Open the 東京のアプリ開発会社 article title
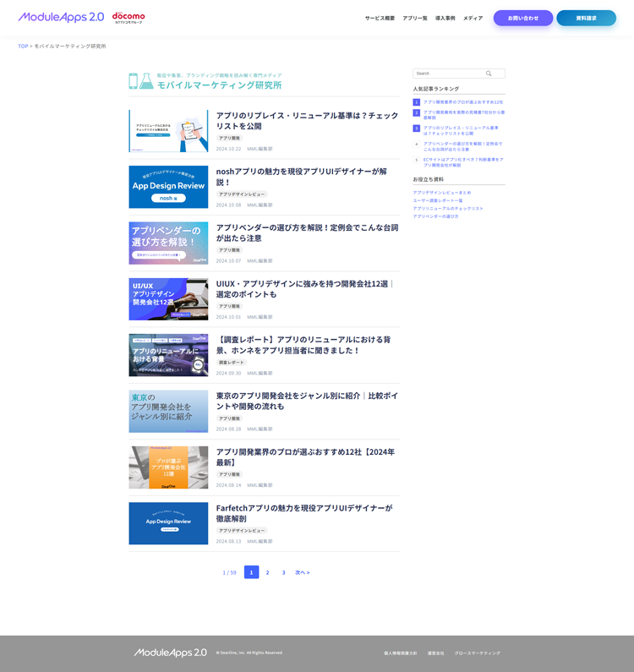The width and height of the screenshot is (634, 672). pos(308,401)
